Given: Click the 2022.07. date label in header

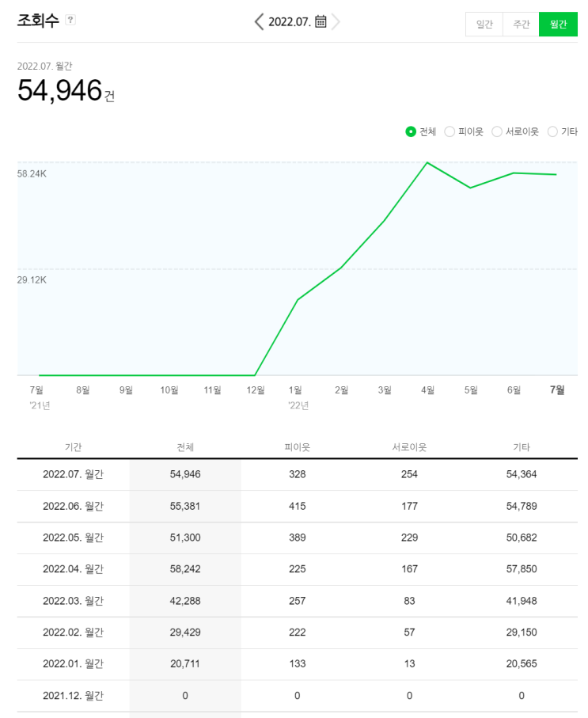Looking at the screenshot, I should 290,21.
